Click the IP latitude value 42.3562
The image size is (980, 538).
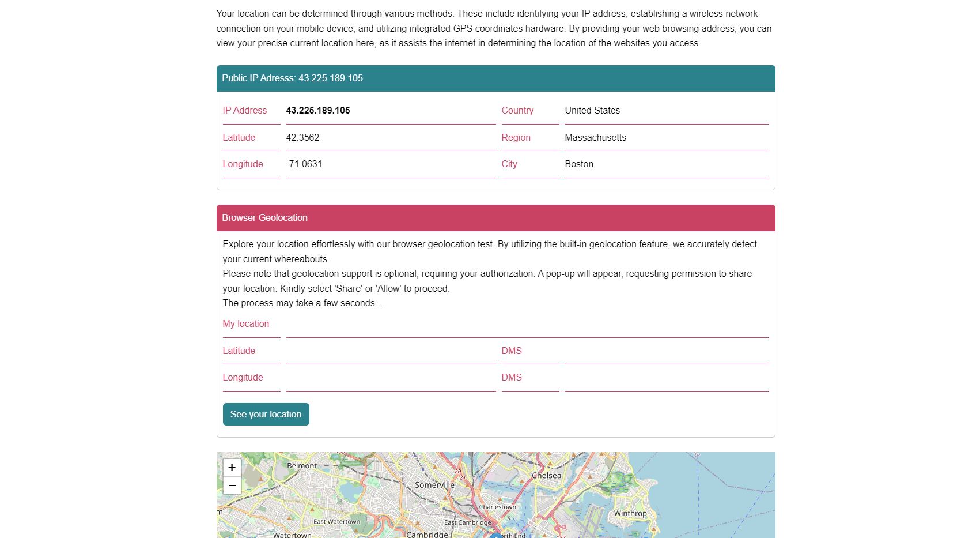(x=302, y=137)
